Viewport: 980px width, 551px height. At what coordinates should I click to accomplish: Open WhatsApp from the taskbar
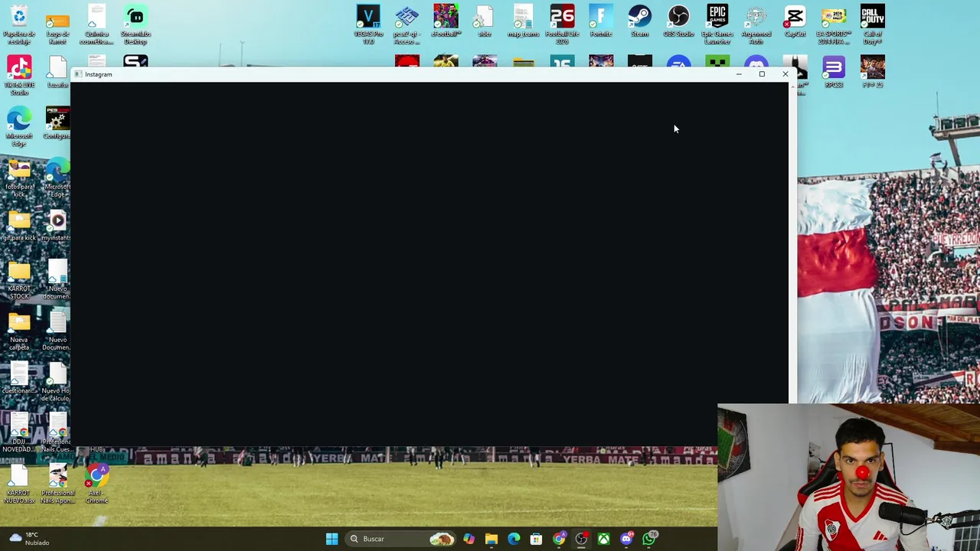[649, 539]
